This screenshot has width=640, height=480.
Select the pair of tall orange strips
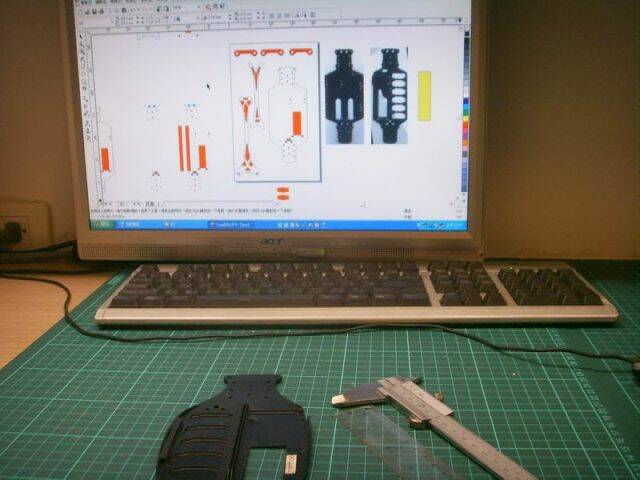click(184, 148)
